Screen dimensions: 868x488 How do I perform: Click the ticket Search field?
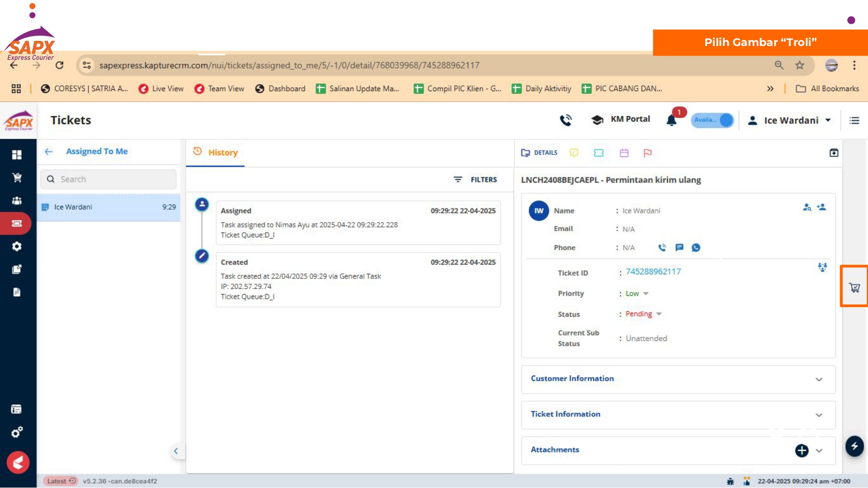(x=108, y=179)
